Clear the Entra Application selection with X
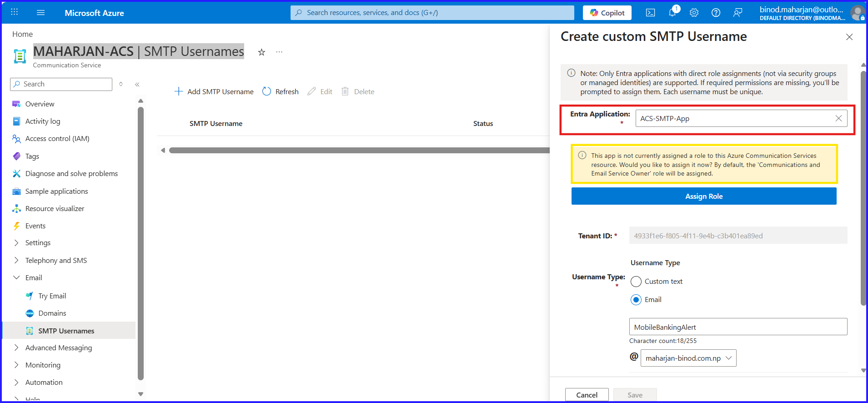This screenshot has width=868, height=403. pyautogui.click(x=838, y=118)
